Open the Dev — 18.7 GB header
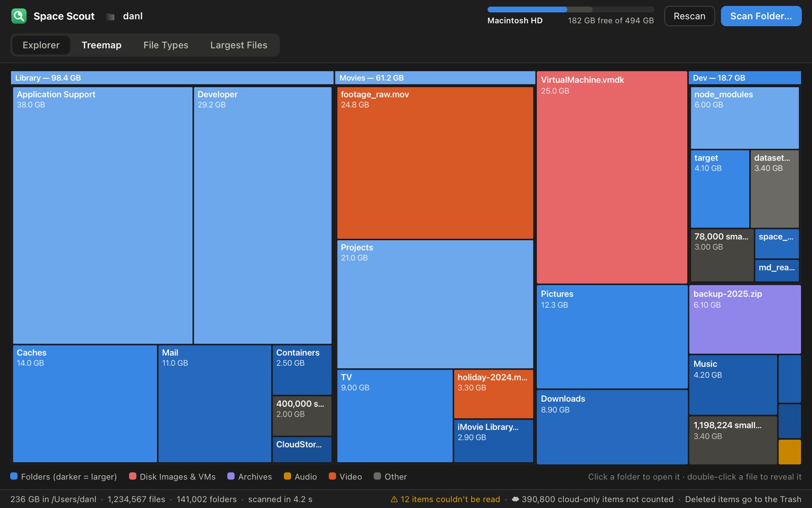The image size is (812, 508). click(x=745, y=78)
